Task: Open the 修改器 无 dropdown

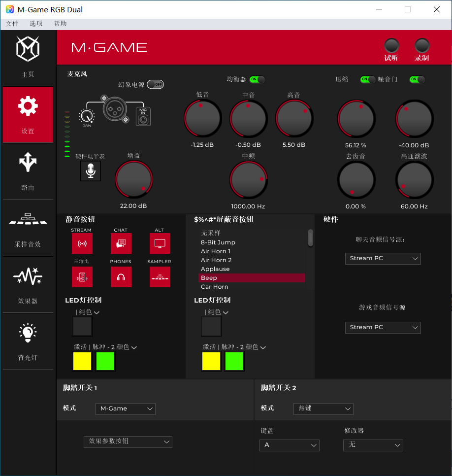Action: click(x=373, y=445)
